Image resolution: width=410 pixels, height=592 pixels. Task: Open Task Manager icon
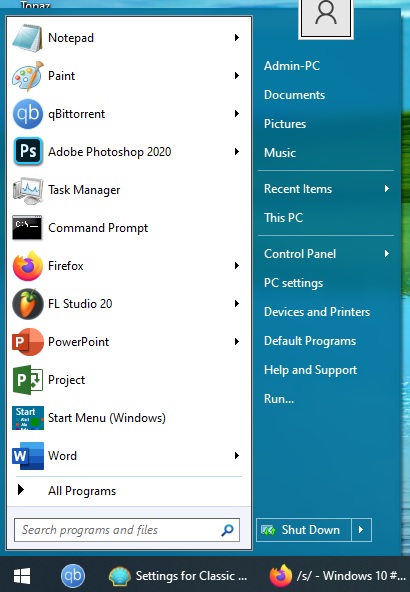coord(28,190)
